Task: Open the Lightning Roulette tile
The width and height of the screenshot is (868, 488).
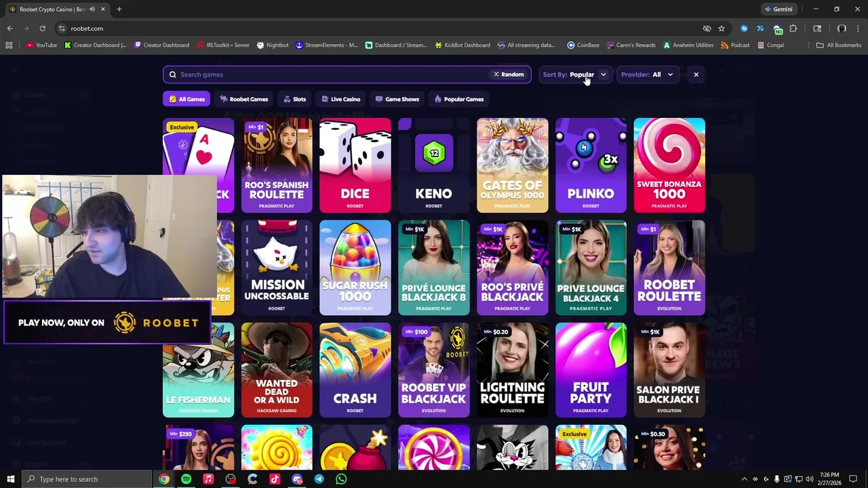Action: click(x=513, y=370)
